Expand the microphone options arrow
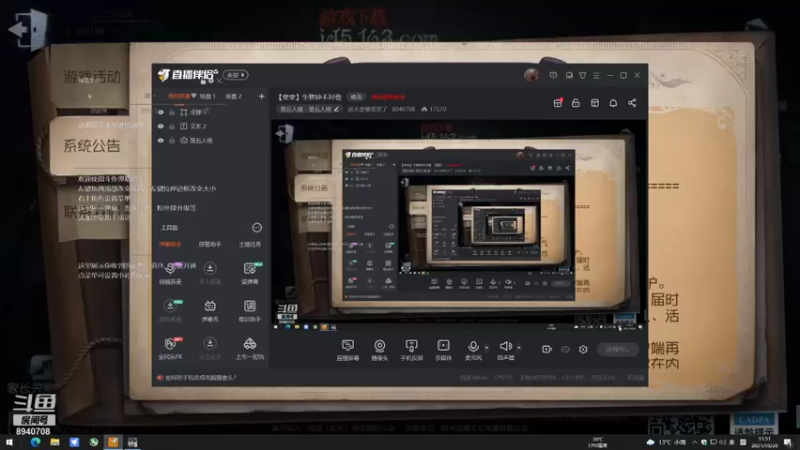Viewport: 800px width, 450px height. coord(487,348)
